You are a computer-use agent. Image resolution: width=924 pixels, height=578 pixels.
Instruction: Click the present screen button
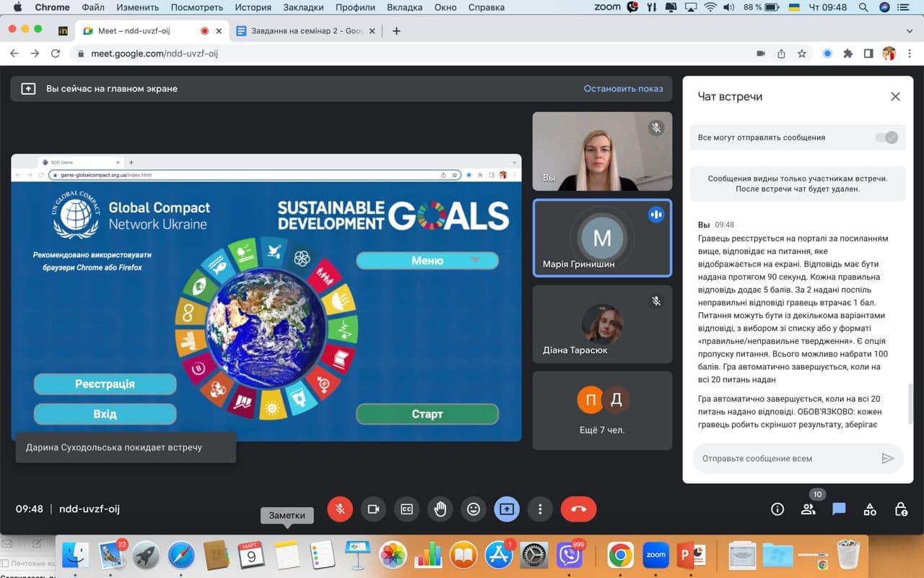507,509
